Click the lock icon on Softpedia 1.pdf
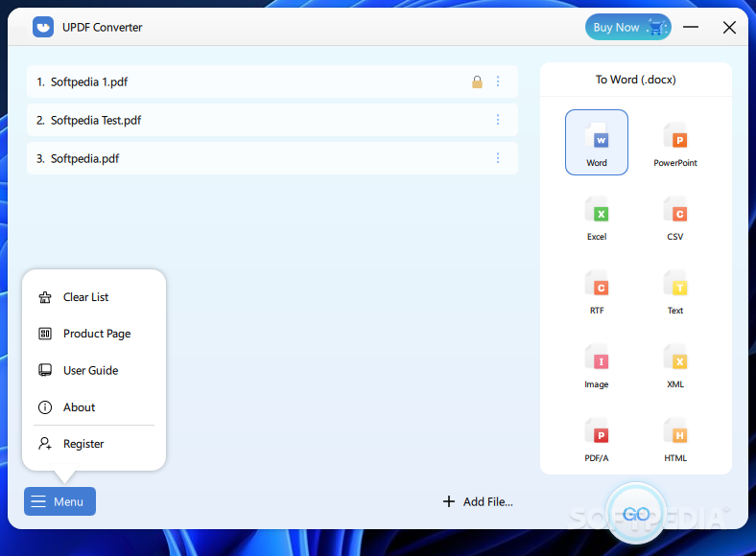Screen dimensions: 756x556 tap(477, 81)
